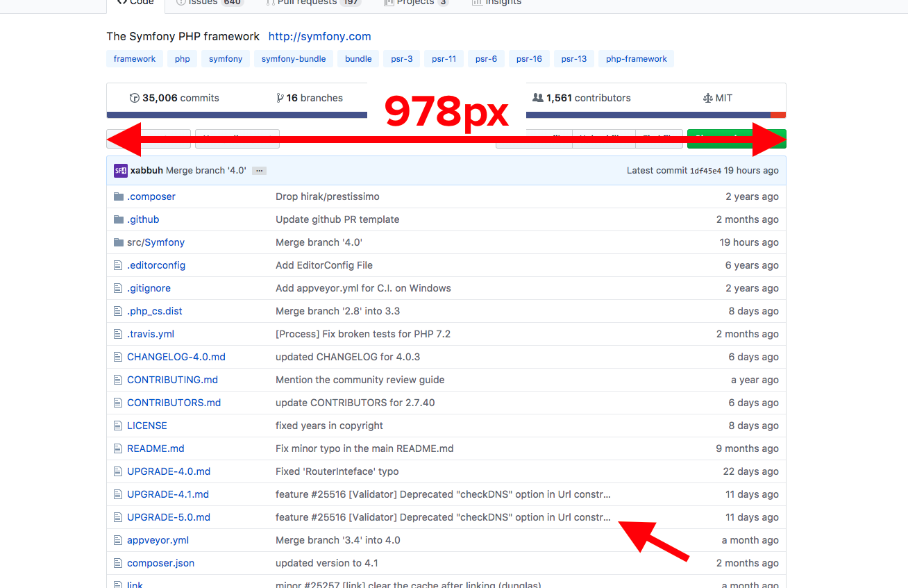
Task: Open commit 'Add EditorConfig File'
Action: pyautogui.click(x=324, y=265)
